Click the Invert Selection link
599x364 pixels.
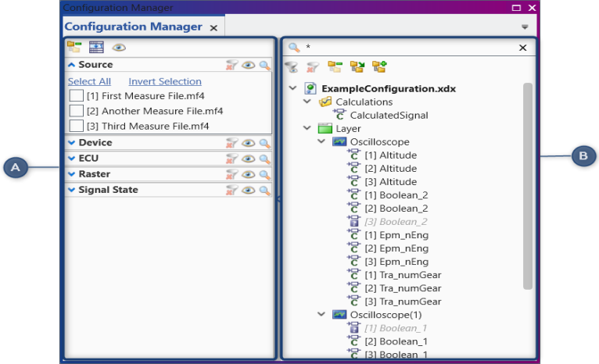(164, 81)
